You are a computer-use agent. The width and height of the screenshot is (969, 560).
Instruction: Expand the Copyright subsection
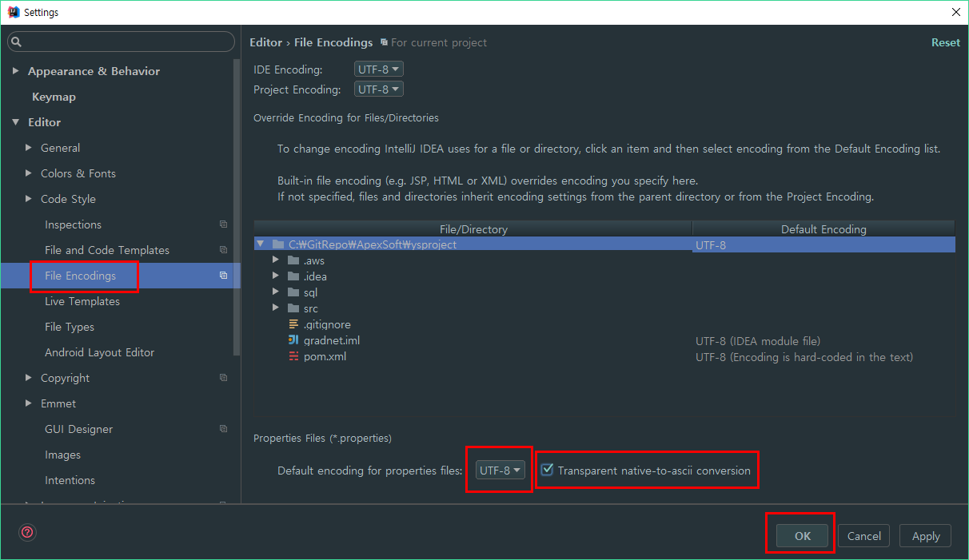(29, 378)
